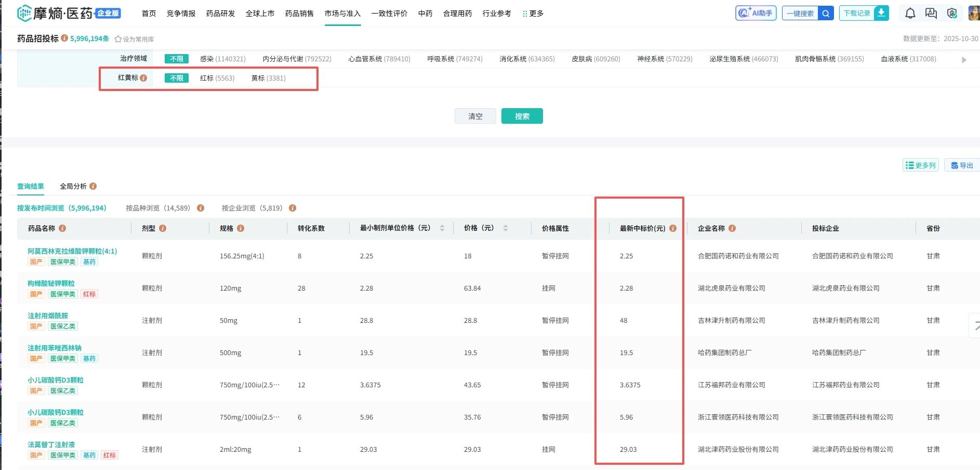Open the notifications bell icon
980x470 pixels.
pos(910,14)
